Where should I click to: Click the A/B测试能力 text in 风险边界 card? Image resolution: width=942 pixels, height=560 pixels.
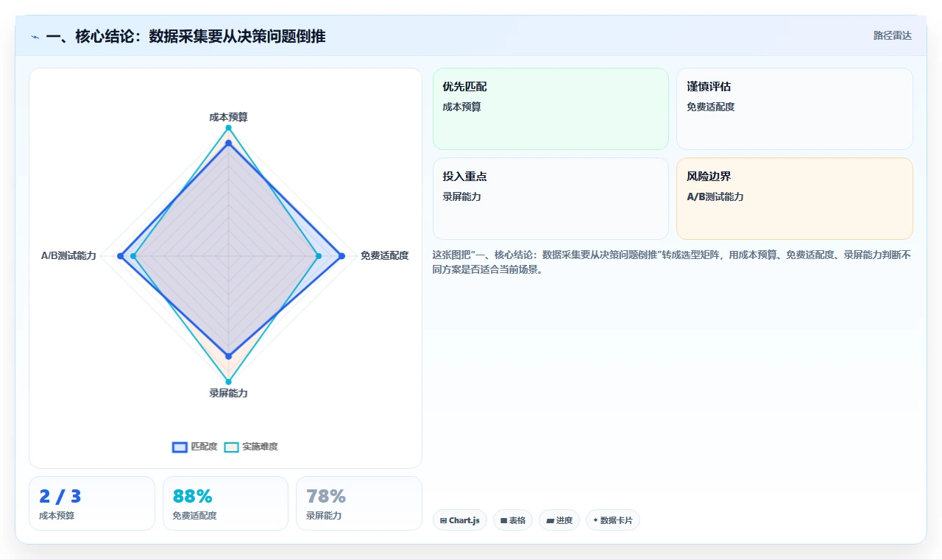(x=715, y=196)
